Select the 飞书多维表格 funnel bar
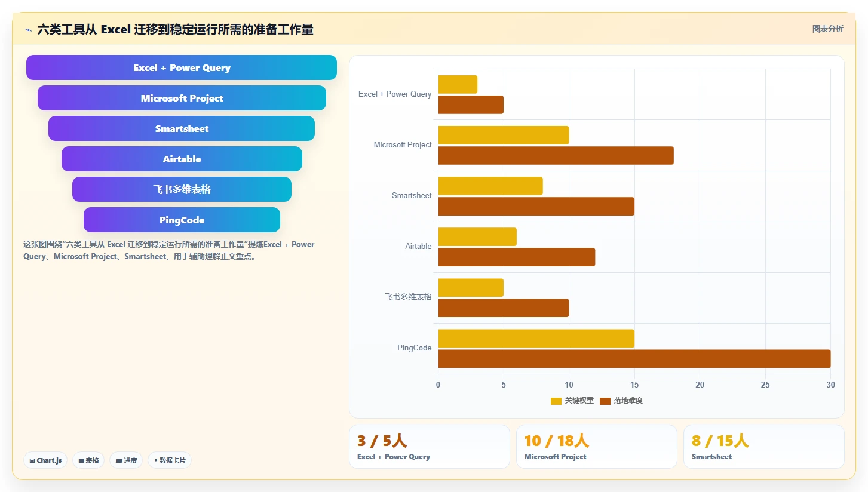This screenshot has height=492, width=868. [x=182, y=189]
